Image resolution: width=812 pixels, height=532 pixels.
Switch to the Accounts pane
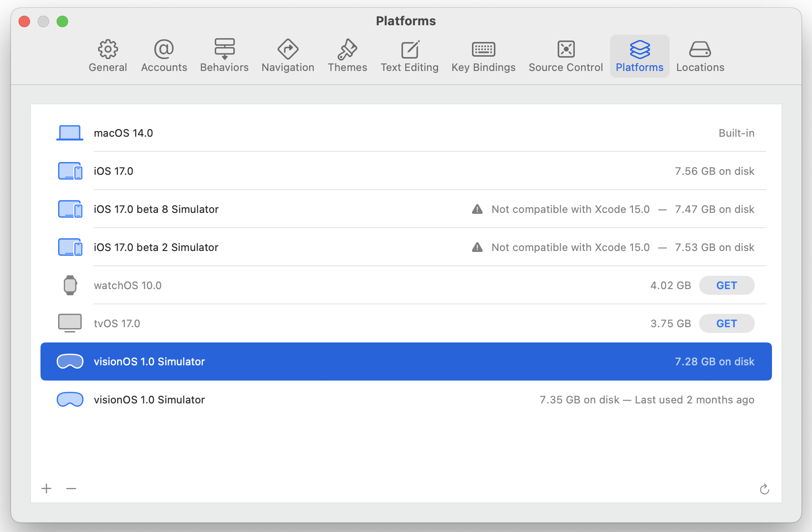[164, 56]
